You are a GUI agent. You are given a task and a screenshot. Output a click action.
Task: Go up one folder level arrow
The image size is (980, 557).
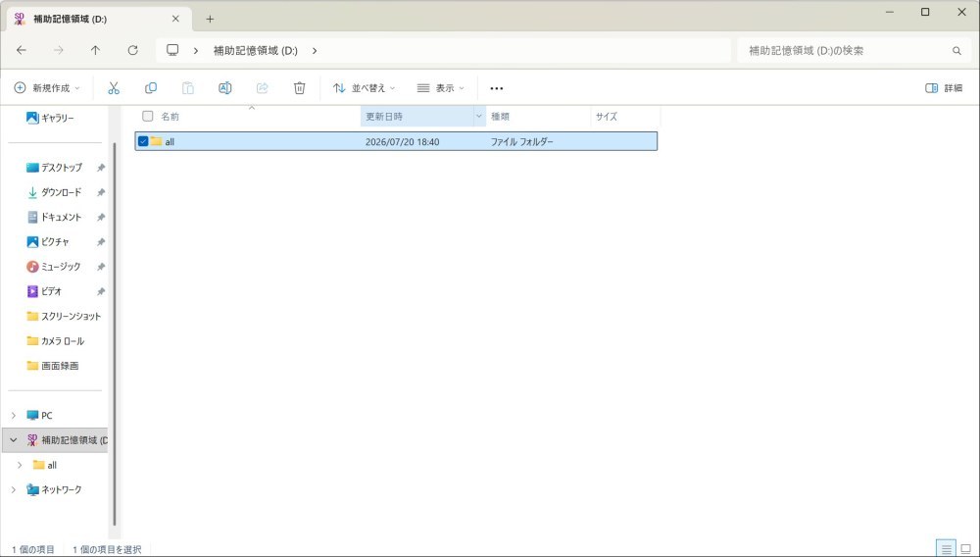click(x=95, y=51)
